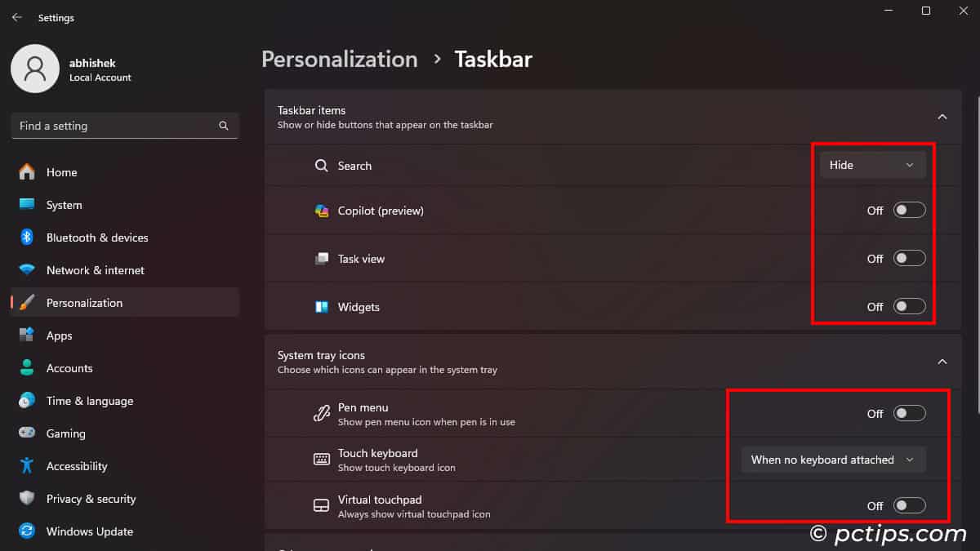The height and width of the screenshot is (551, 980).
Task: Enable the Copilot (preview) toggle
Action: [909, 210]
